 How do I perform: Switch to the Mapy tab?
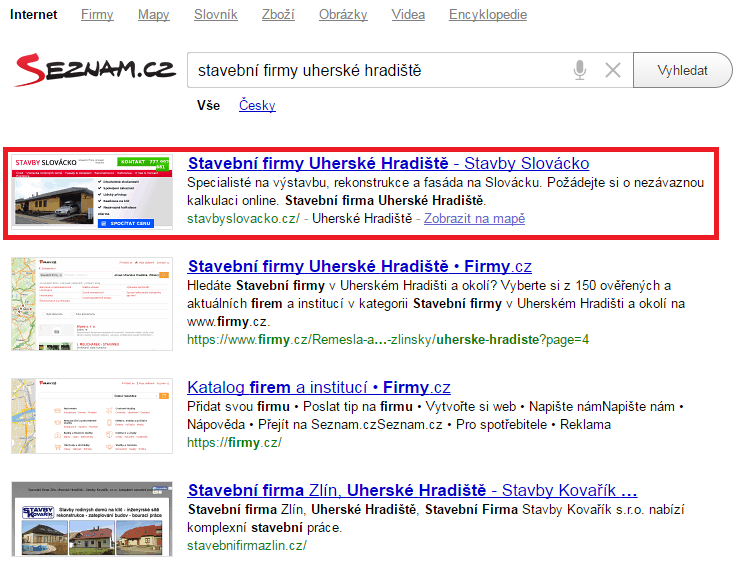click(153, 15)
